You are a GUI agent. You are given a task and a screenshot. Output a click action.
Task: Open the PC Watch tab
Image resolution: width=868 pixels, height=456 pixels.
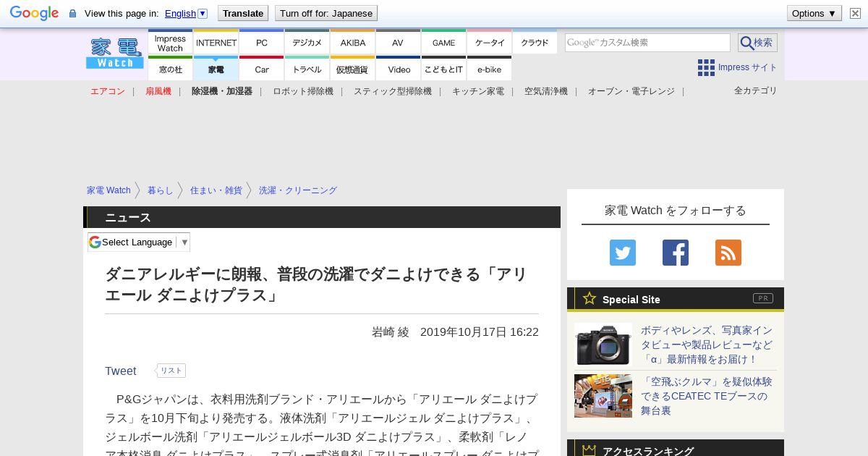pyautogui.click(x=261, y=42)
